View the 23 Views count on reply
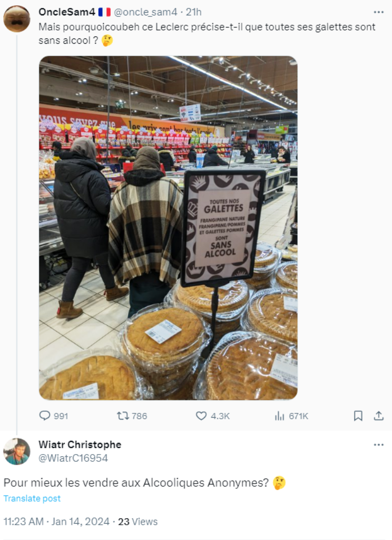The width and height of the screenshot is (392, 540). pyautogui.click(x=138, y=522)
